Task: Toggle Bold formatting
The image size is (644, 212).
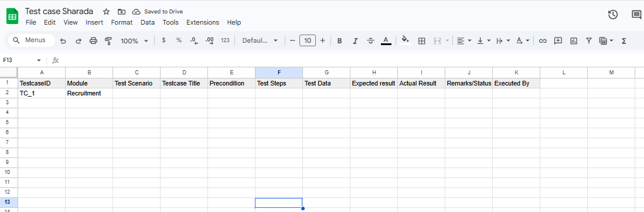Action: [340, 40]
